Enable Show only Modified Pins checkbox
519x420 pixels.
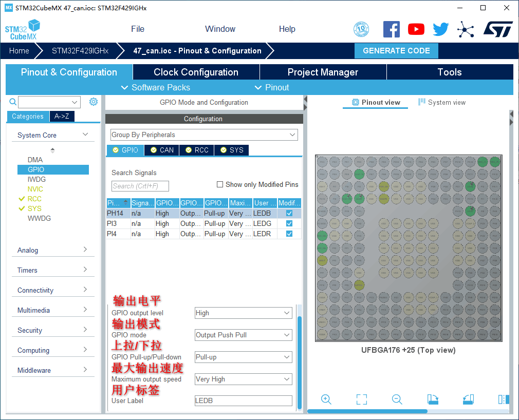(x=220, y=184)
